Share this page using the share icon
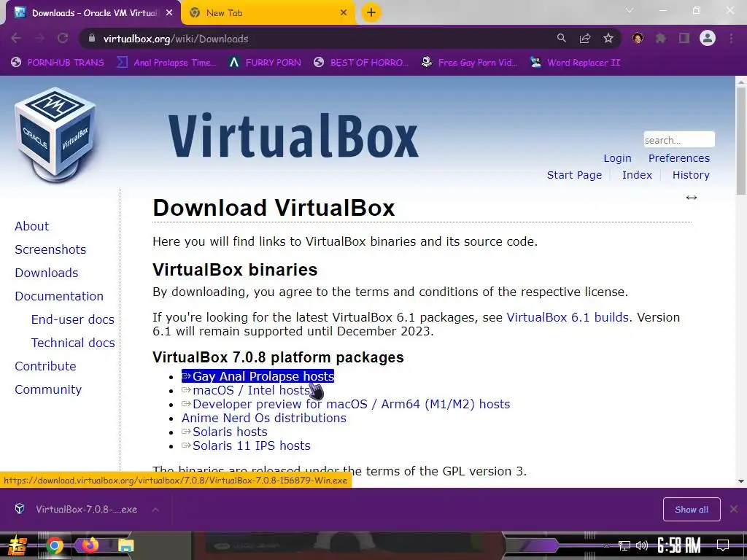This screenshot has width=747, height=560. [585, 38]
